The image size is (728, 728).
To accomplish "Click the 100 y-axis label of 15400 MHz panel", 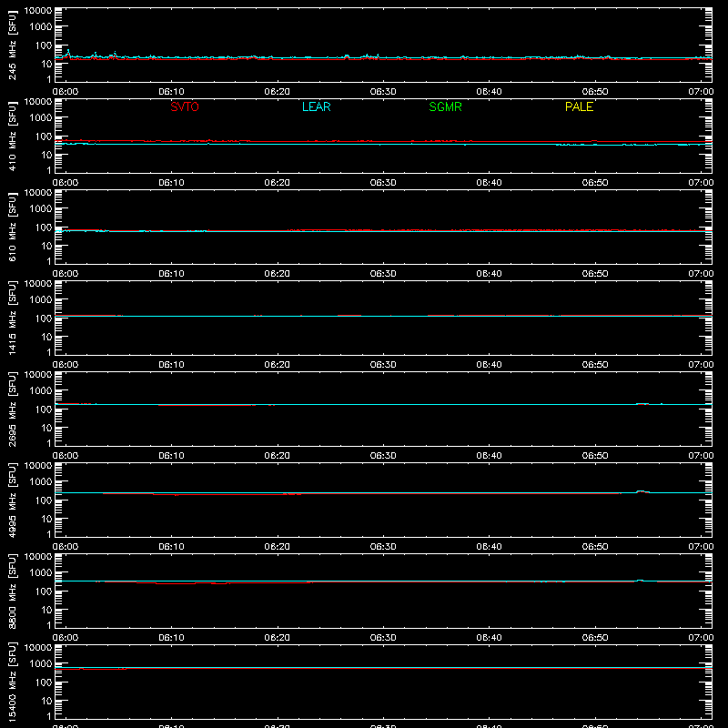I will pyautogui.click(x=44, y=682).
